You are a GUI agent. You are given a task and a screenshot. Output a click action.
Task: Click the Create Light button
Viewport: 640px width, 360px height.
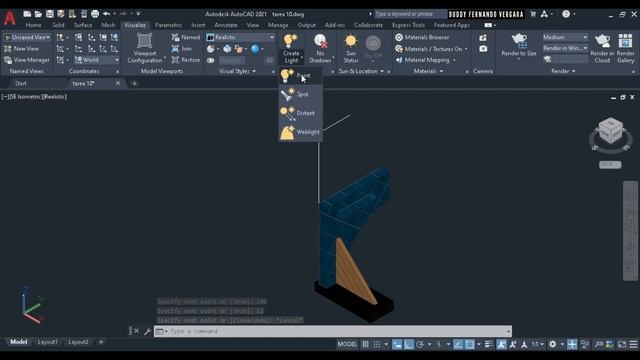pos(291,49)
